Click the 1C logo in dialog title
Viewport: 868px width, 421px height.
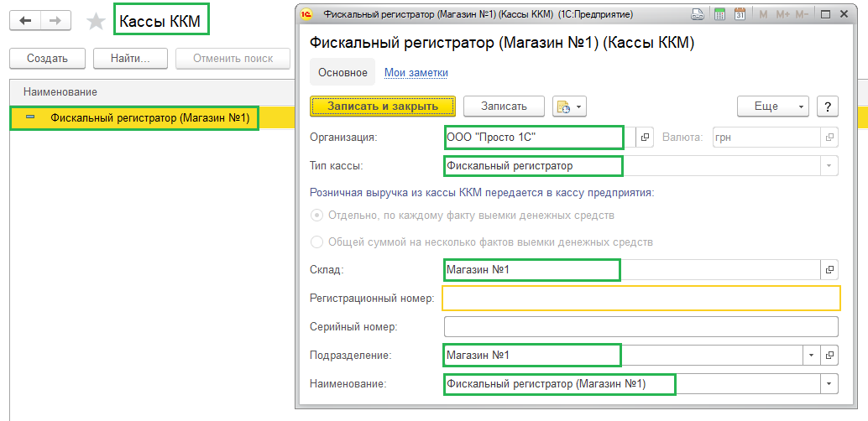306,14
